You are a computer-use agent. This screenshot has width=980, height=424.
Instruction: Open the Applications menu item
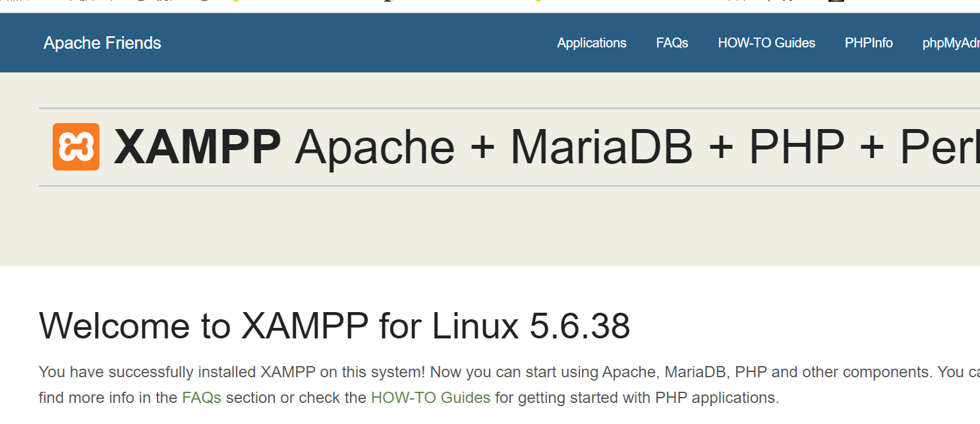point(592,43)
